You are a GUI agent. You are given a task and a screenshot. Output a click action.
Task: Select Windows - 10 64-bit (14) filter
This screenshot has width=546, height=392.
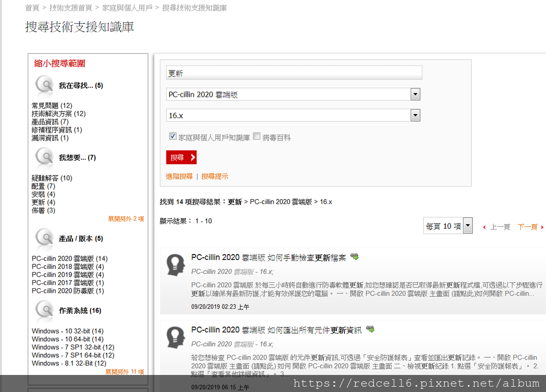click(68, 339)
